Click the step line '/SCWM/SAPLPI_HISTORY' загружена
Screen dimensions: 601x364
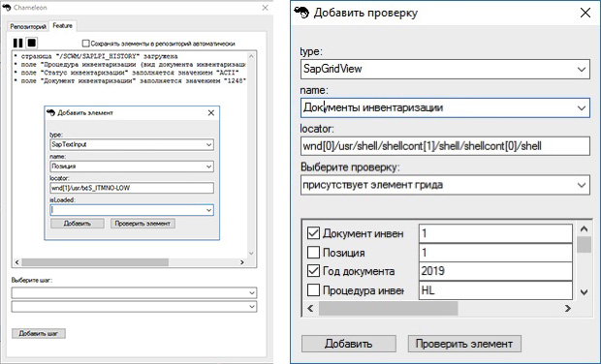point(96,56)
